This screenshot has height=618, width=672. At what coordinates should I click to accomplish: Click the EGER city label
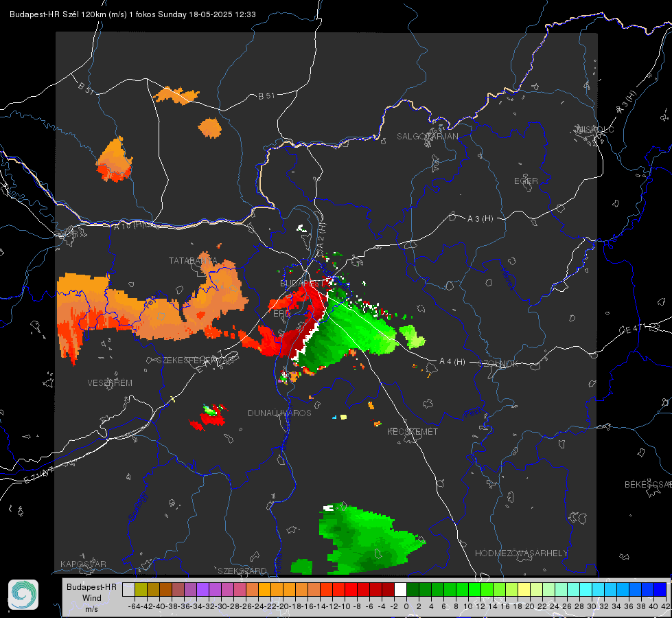[x=526, y=181]
